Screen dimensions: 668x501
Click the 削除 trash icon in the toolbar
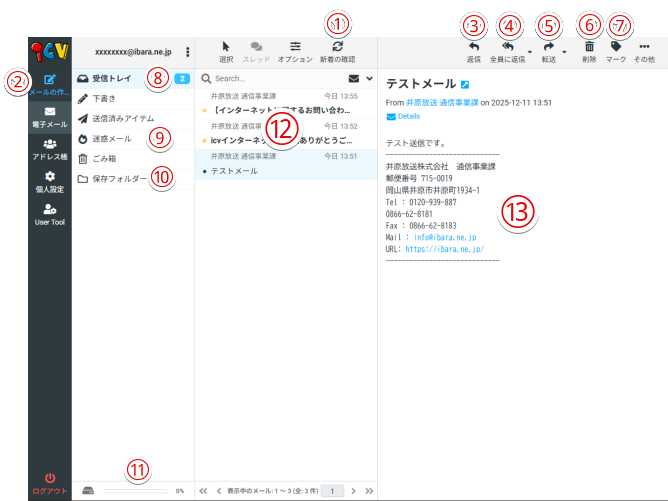(x=589, y=47)
